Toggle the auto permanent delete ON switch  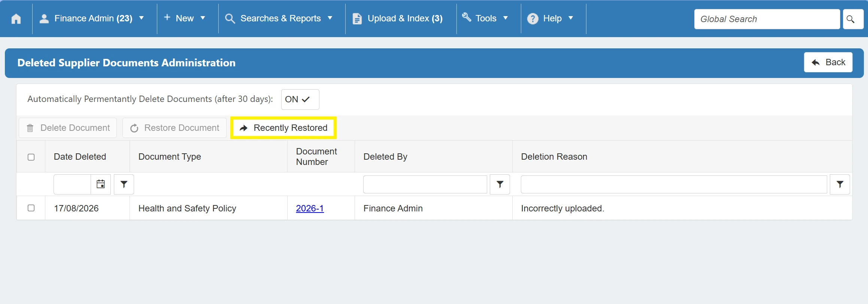click(300, 99)
